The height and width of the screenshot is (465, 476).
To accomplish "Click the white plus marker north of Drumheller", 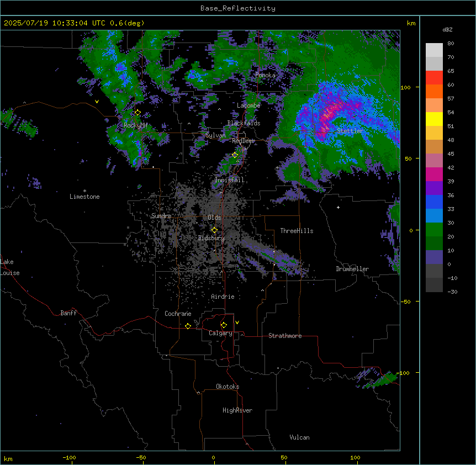I will tap(338, 207).
